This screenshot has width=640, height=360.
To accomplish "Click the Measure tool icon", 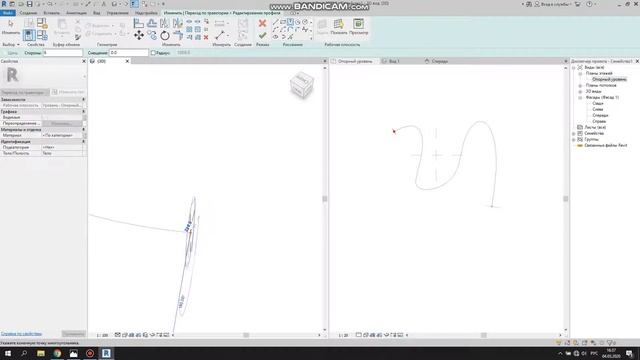I will pyautogui.click(x=220, y=36).
